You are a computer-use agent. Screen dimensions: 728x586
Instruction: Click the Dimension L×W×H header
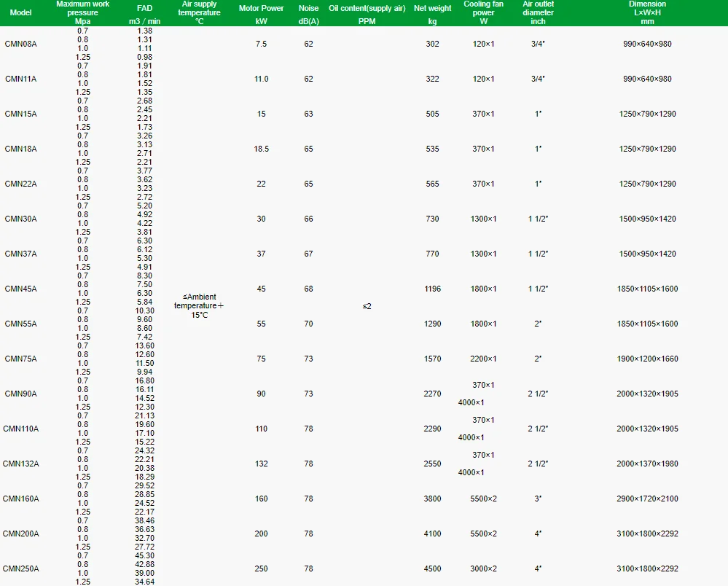coord(647,12)
